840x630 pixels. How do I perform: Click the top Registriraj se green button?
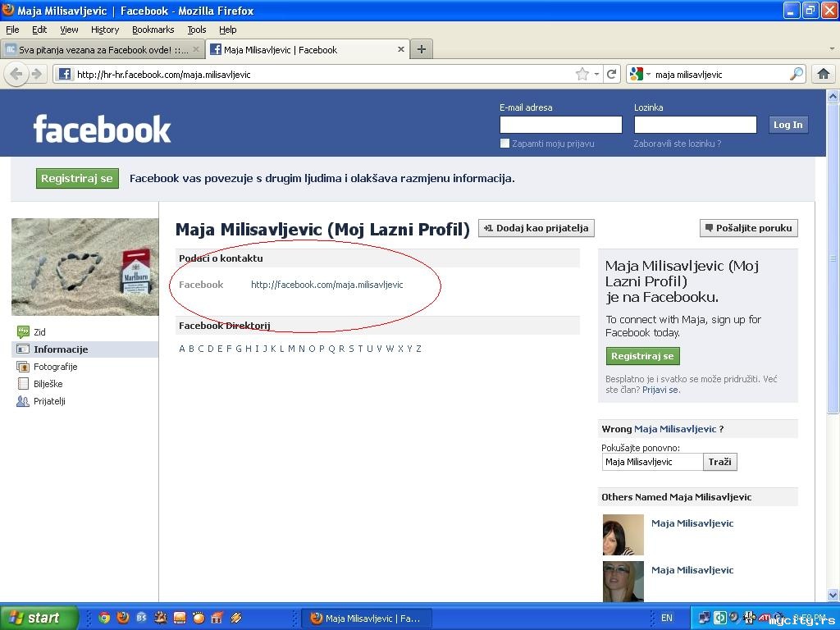pyautogui.click(x=77, y=178)
